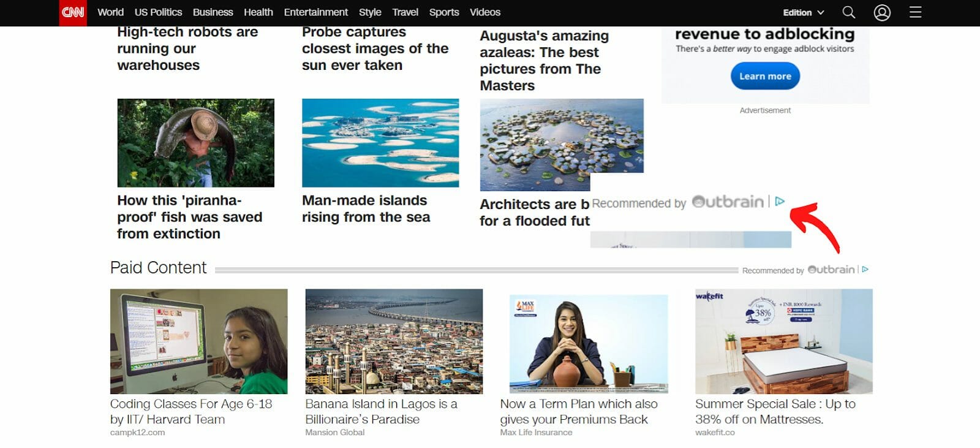The height and width of the screenshot is (448, 980).
Task: Open the user account profile icon
Action: (x=882, y=12)
